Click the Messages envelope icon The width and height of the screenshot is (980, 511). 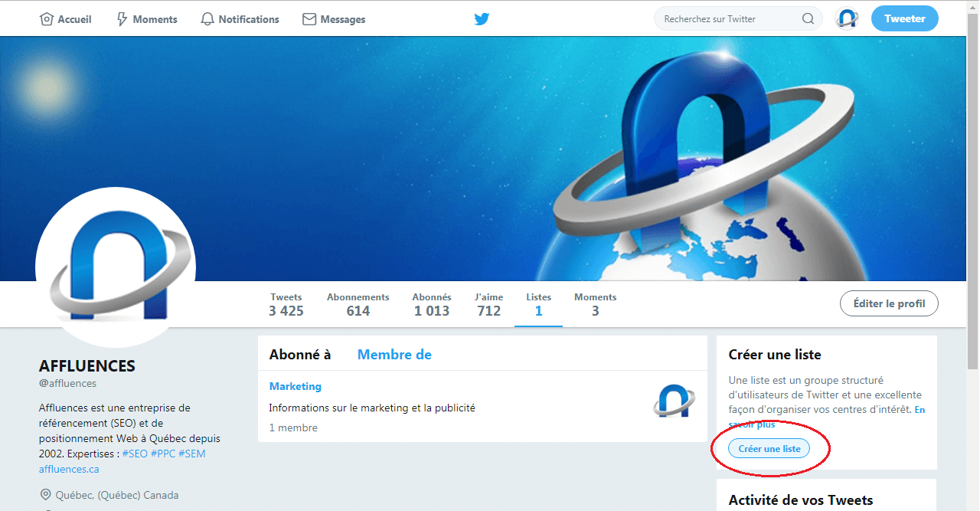[309, 19]
